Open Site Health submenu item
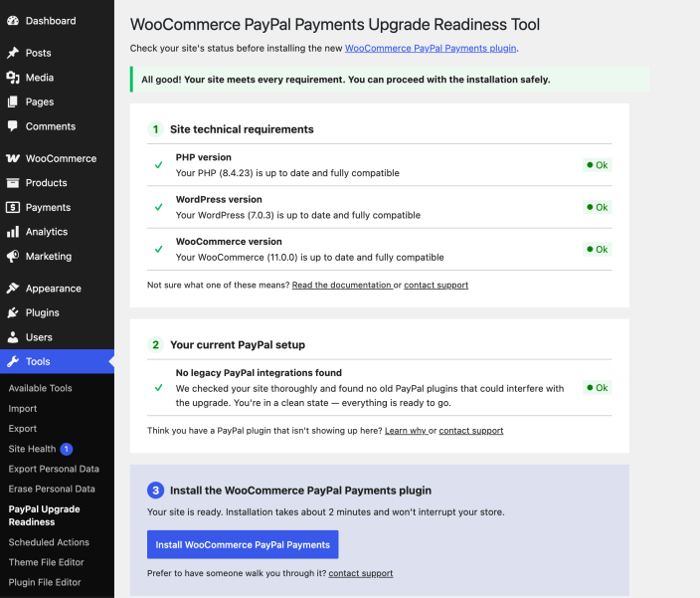 tap(32, 449)
